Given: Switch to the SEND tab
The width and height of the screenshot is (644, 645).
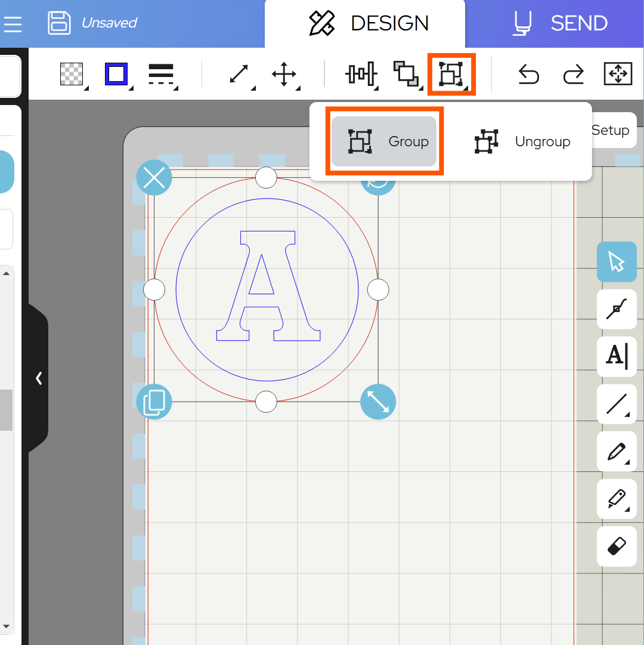Looking at the screenshot, I should (x=561, y=23).
